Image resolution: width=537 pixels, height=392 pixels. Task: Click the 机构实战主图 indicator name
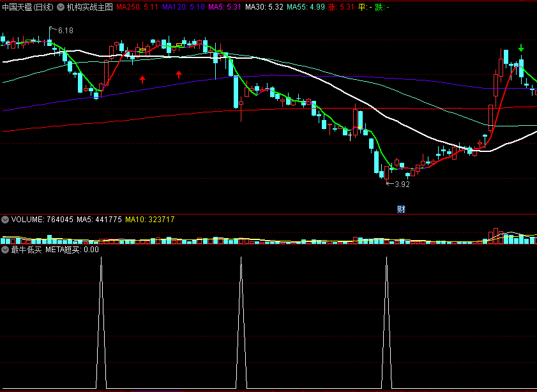click(90, 7)
